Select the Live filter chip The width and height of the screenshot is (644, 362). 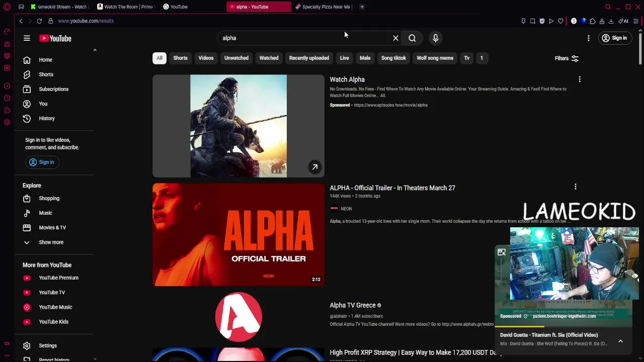point(344,58)
